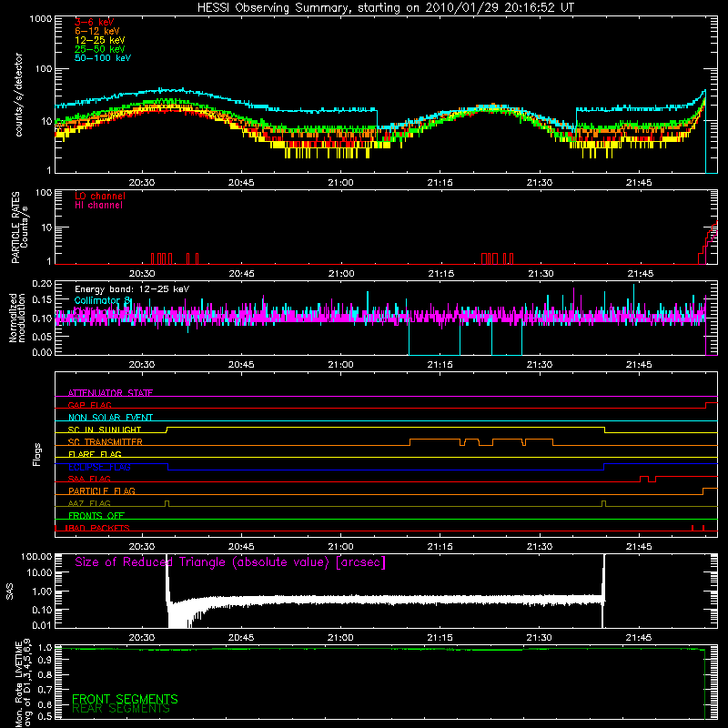728x728 pixels.
Task: Click 20:45 tick under the SAS panel
Action: coord(241,638)
